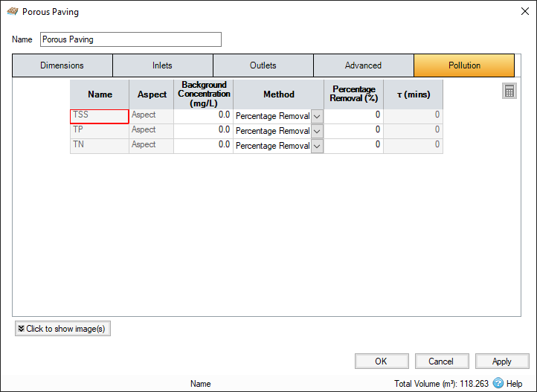Edit TN Percentage Removal value
Viewport: 537px width, 392px height.
(353, 147)
